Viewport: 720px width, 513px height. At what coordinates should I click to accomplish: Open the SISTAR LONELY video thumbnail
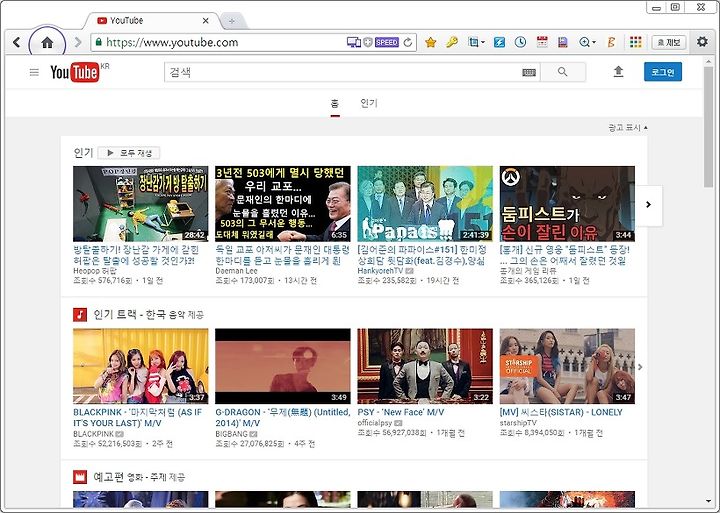pyautogui.click(x=567, y=366)
